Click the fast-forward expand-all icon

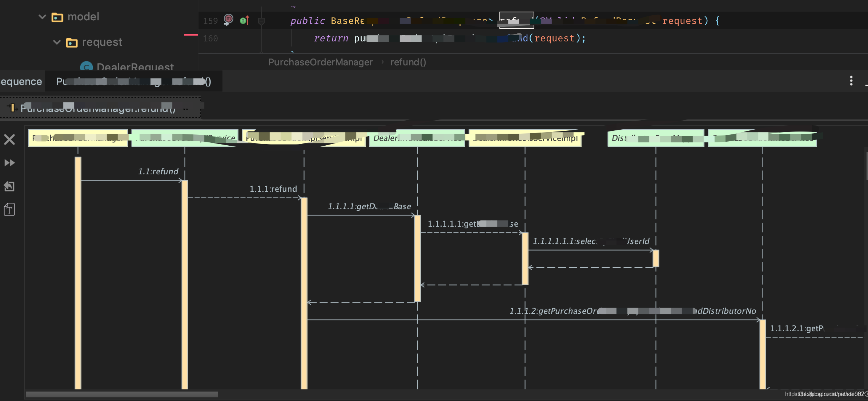9,163
